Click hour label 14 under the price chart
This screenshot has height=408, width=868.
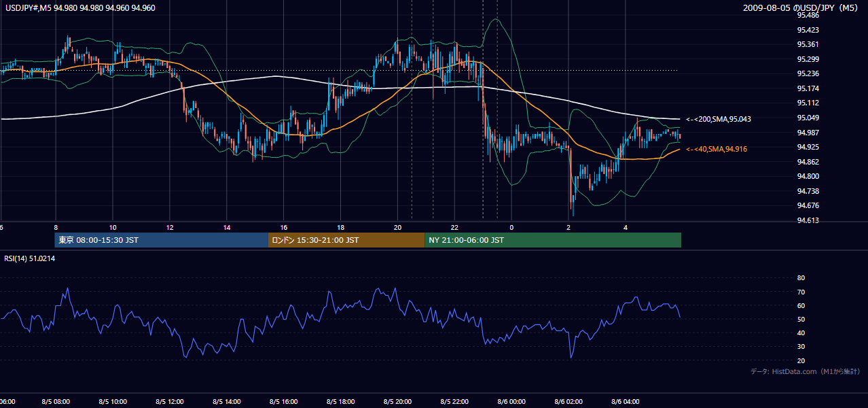[227, 228]
